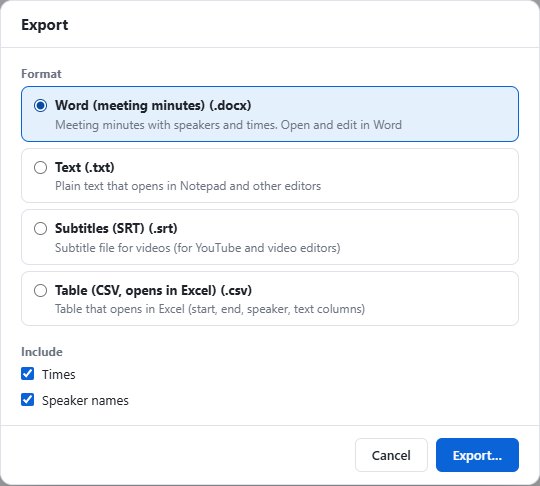Viewport: 540px width, 486px height.
Task: Select the Word (.docx) radio button
Action: tap(40, 105)
